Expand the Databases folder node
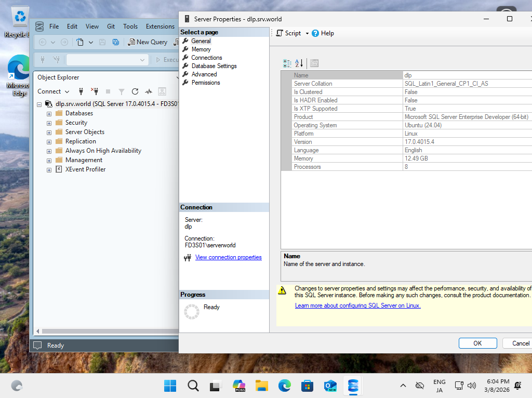 (49, 114)
